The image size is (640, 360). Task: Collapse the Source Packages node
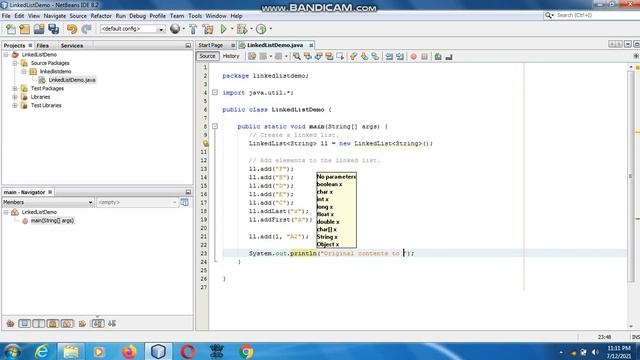pyautogui.click(x=15, y=63)
